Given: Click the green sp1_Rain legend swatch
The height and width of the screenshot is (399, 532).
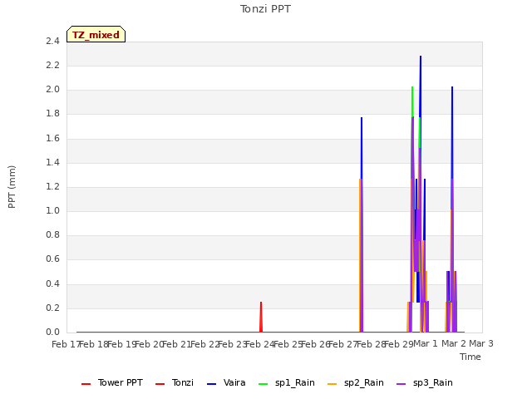Looking at the screenshot, I should tap(263, 384).
